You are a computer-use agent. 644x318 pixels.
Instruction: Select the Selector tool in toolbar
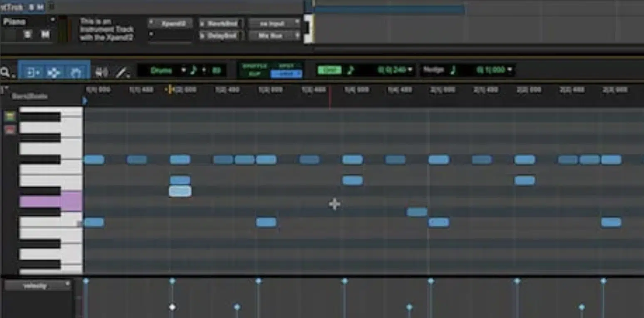click(54, 72)
